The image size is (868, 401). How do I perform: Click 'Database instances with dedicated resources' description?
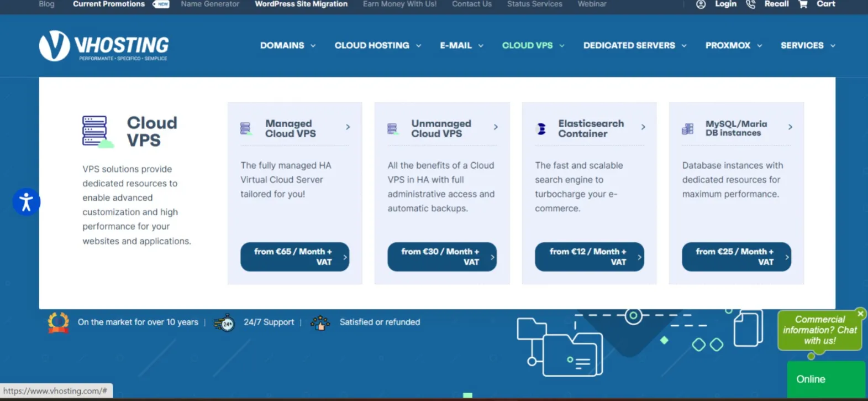tap(732, 180)
